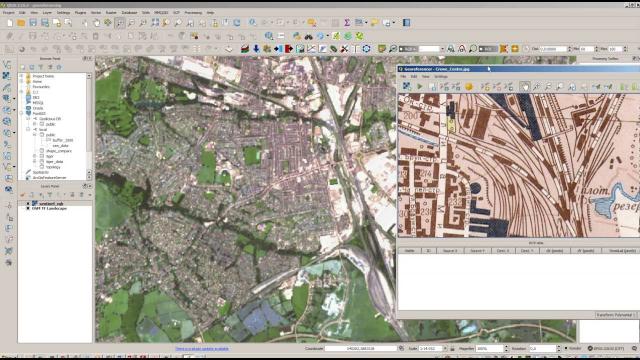640x360 pixels.
Task: Toggle visibility of sentinel layer
Action: coord(28,203)
